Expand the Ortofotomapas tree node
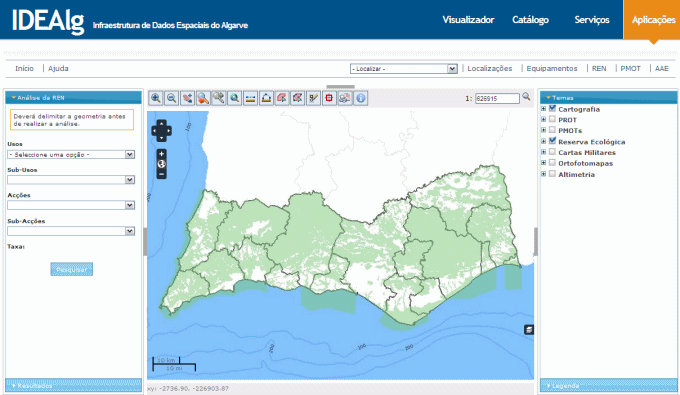The width and height of the screenshot is (680, 395). pos(543,163)
